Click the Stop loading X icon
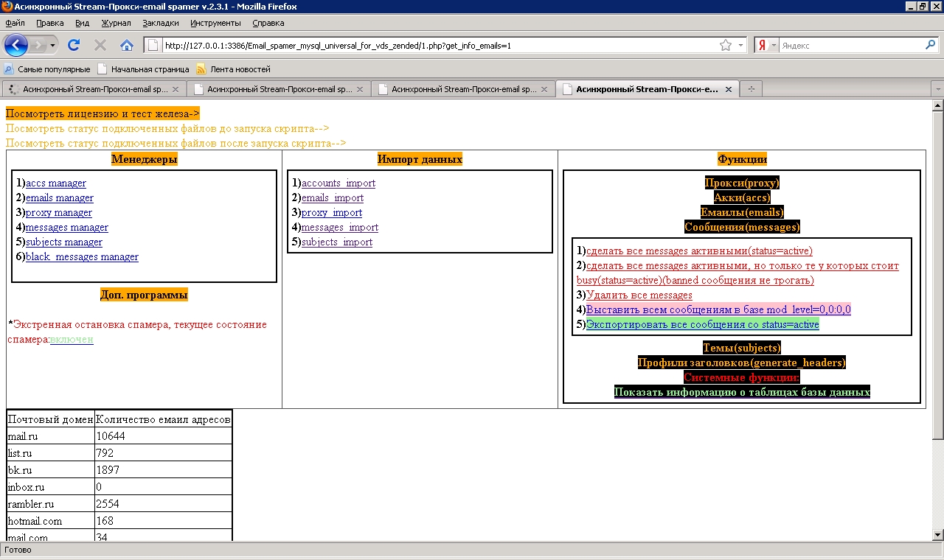 point(100,45)
